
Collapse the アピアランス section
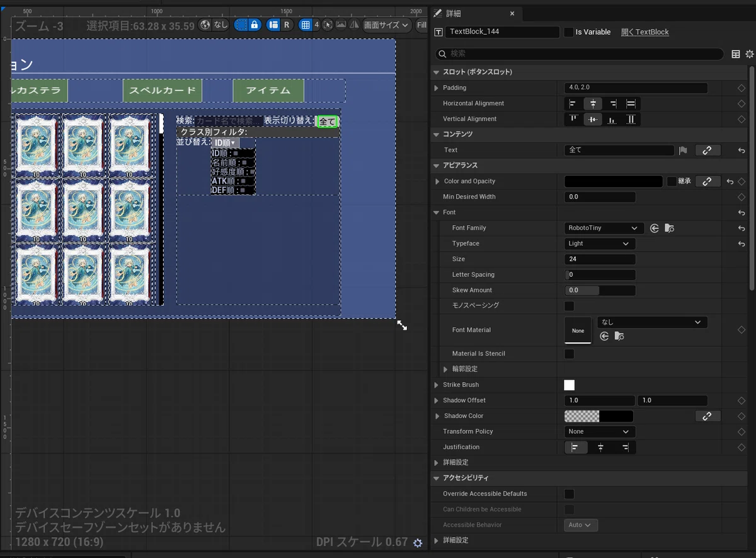(436, 165)
